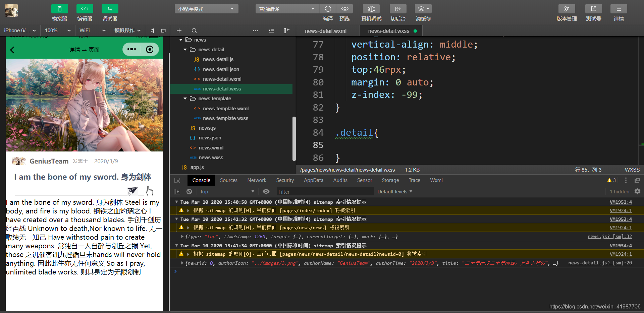The height and width of the screenshot is (313, 644).
Task: Toggle the simulator mute speaker icon
Action: click(x=152, y=30)
